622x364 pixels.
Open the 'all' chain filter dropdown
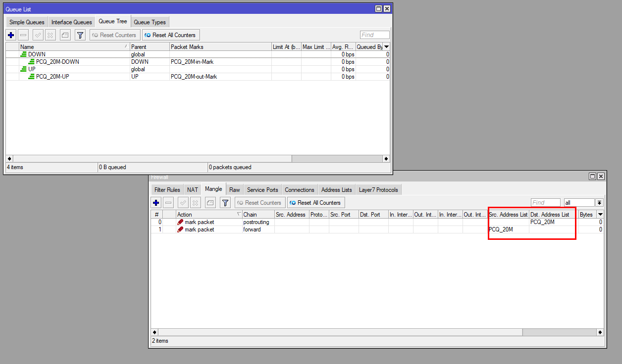[599, 203]
